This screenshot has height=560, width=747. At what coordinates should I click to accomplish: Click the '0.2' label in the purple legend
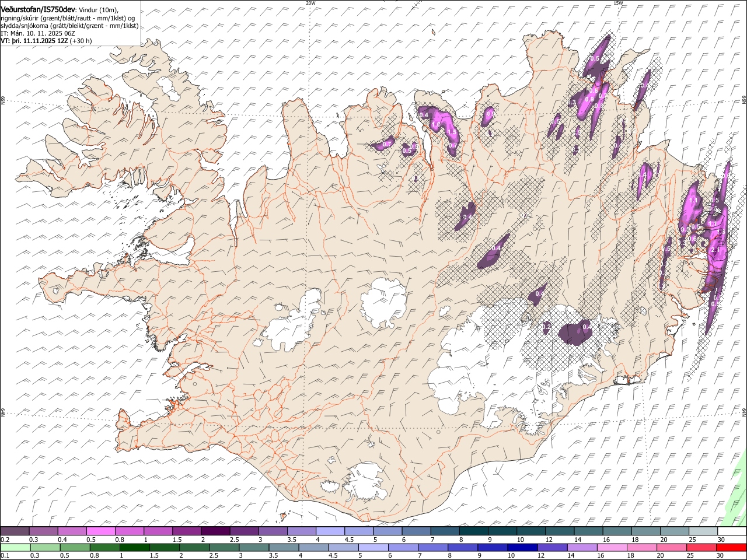[5, 540]
